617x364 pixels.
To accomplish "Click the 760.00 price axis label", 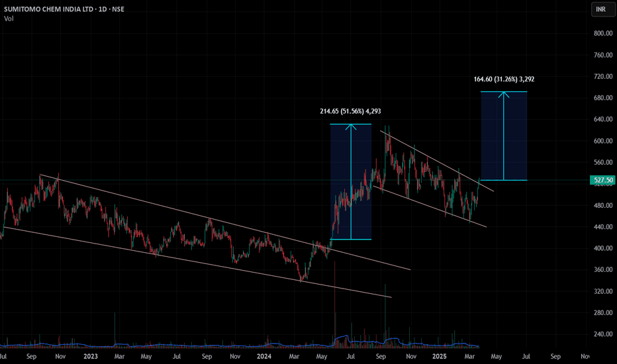I will [603, 55].
